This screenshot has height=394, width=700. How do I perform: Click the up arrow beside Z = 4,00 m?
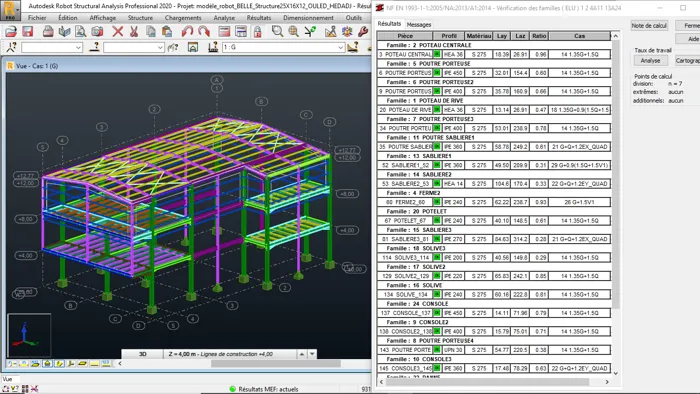click(302, 354)
